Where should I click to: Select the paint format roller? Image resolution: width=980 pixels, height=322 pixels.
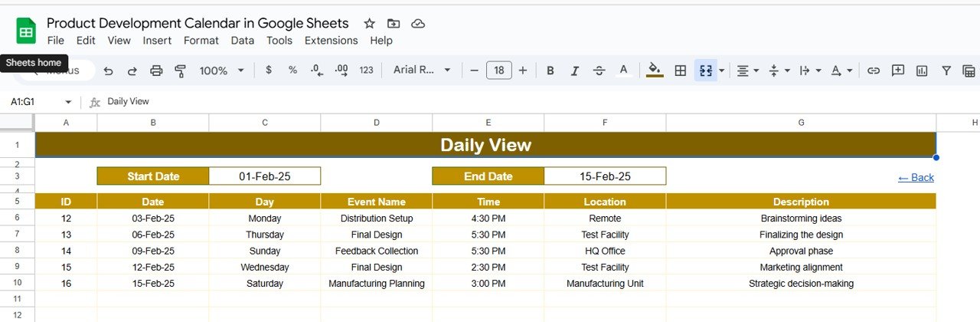point(181,71)
